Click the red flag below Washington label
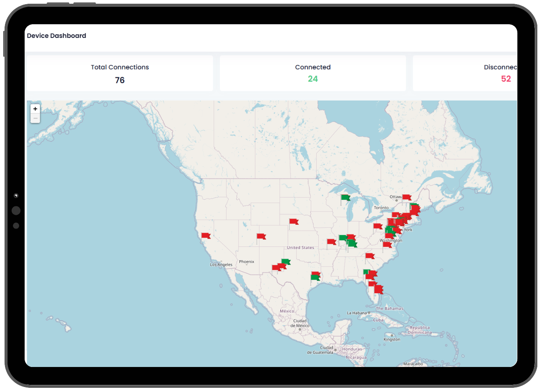 tap(387, 245)
